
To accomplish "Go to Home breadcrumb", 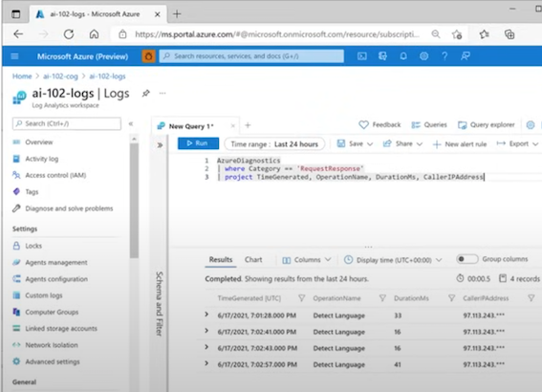I will 22,76.
